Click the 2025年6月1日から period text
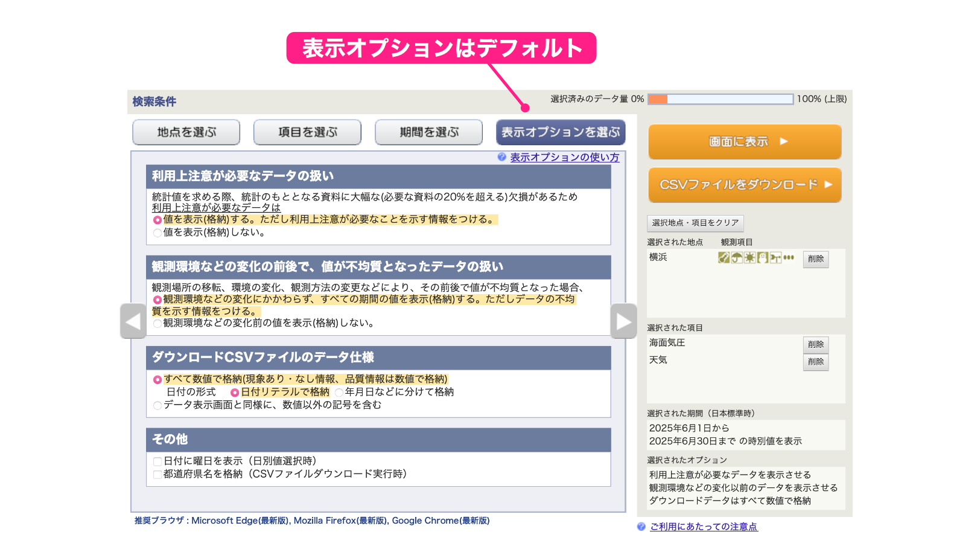 click(689, 428)
